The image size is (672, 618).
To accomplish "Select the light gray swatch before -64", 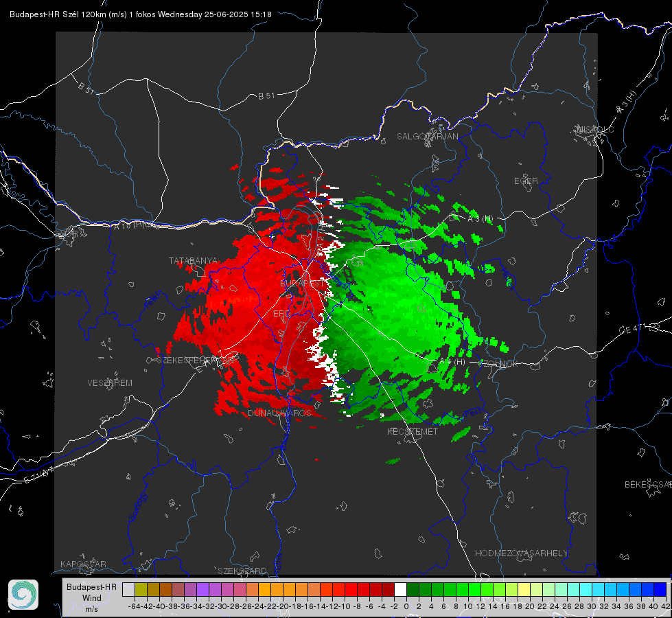I will pos(128,589).
